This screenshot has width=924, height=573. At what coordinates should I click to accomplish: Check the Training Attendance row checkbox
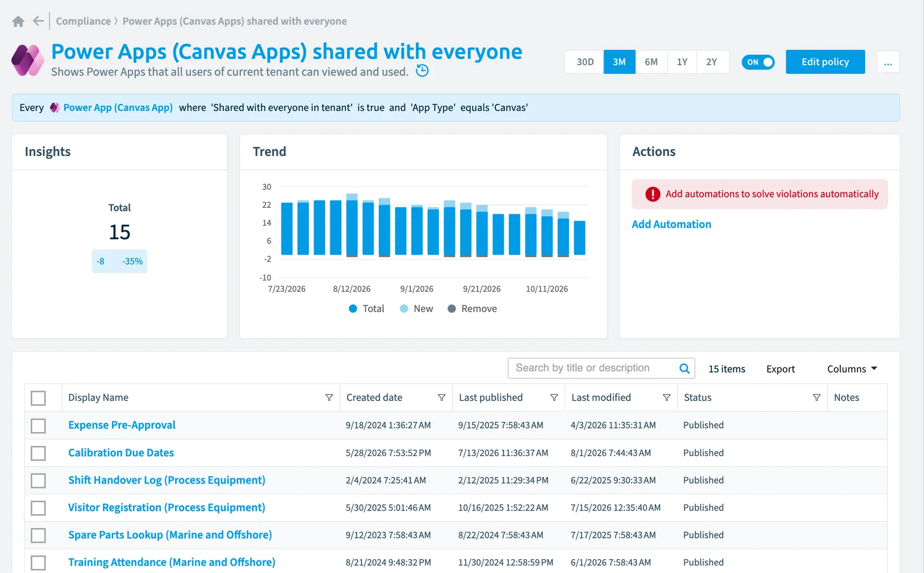38,563
